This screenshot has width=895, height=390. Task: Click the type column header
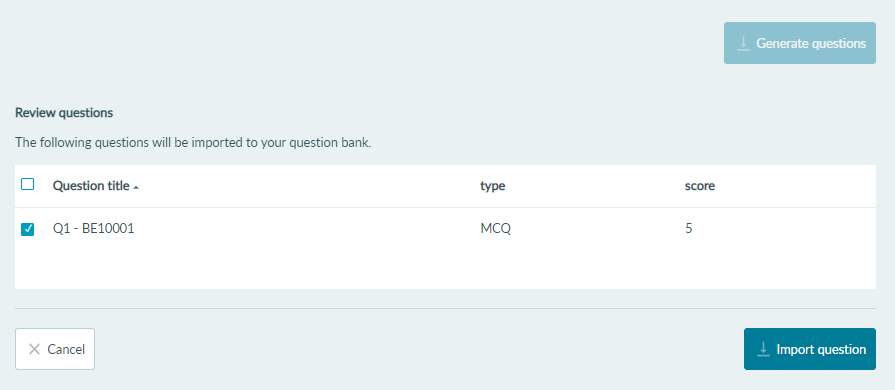click(493, 186)
